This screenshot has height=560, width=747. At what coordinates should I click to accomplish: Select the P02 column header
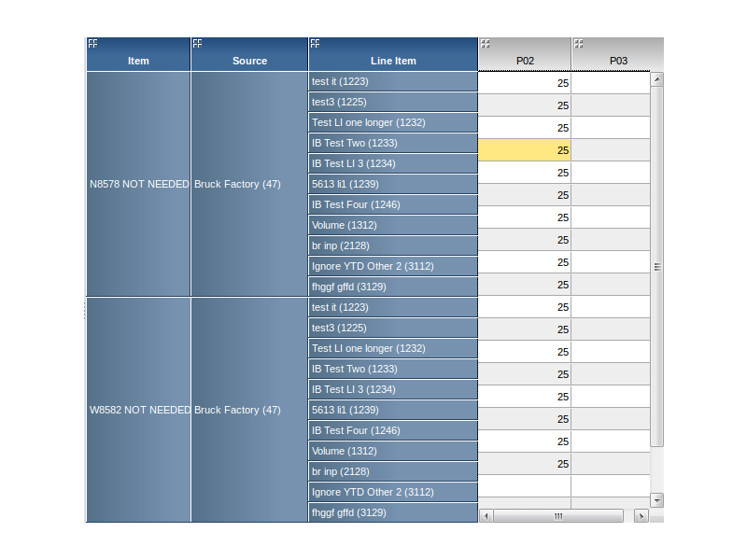(525, 55)
